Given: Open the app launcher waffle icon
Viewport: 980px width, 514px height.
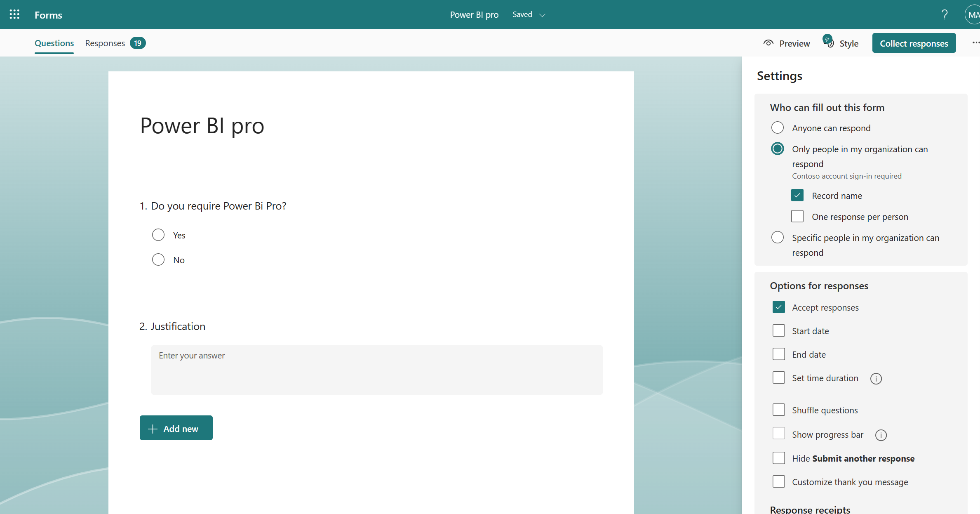Looking at the screenshot, I should (14, 15).
